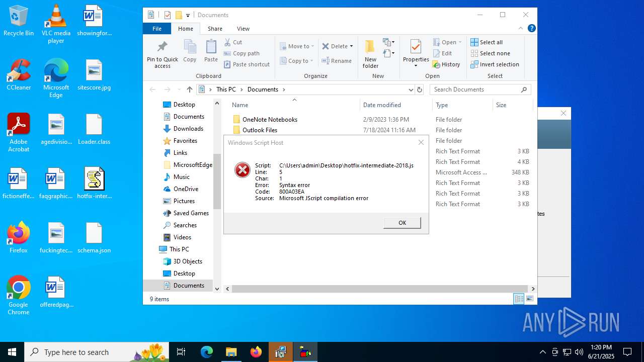Click Select all in ribbon
Viewport: 644px width, 362px height.
(487, 42)
